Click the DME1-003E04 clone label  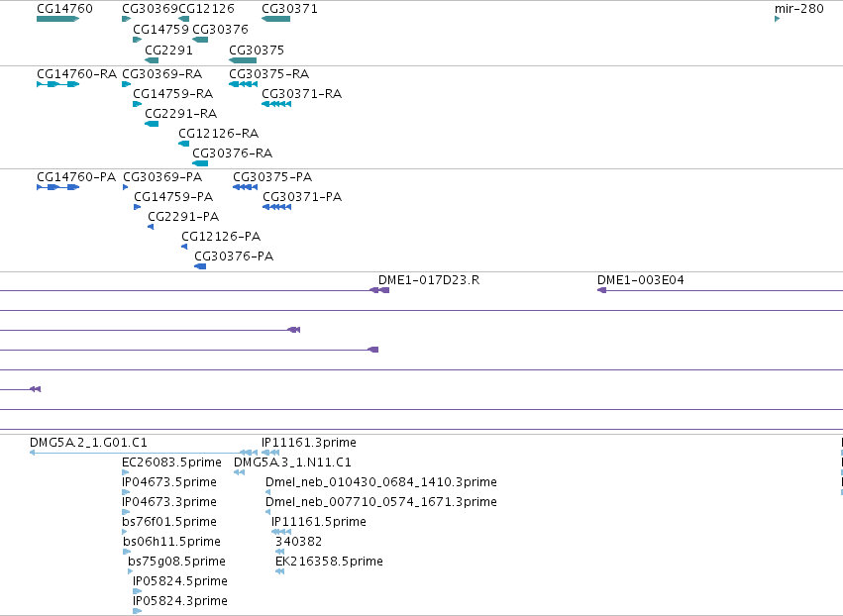641,280
